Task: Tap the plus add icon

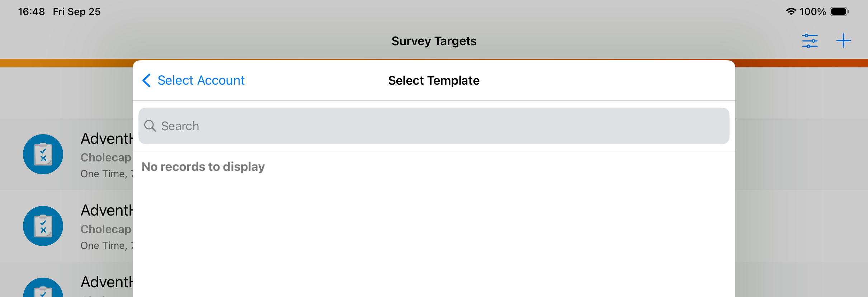Action: point(843,41)
